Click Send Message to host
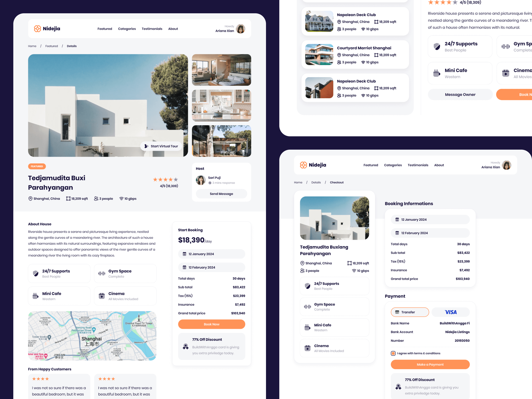This screenshot has width=532, height=399. click(x=221, y=194)
